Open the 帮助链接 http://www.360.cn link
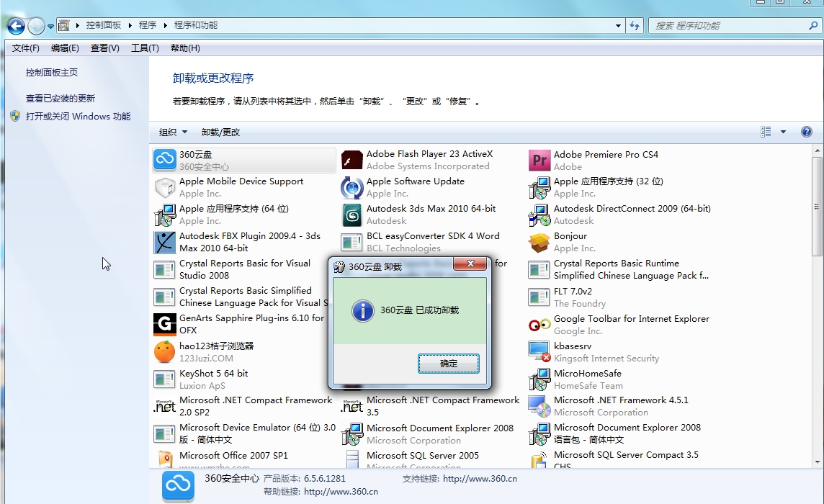Image resolution: width=824 pixels, height=504 pixels. (x=341, y=492)
